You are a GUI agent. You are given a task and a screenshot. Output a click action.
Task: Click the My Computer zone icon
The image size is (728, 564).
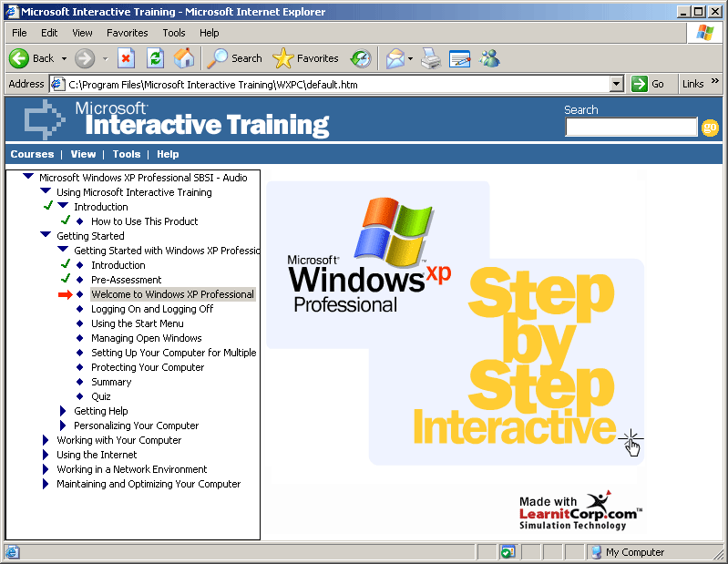596,552
